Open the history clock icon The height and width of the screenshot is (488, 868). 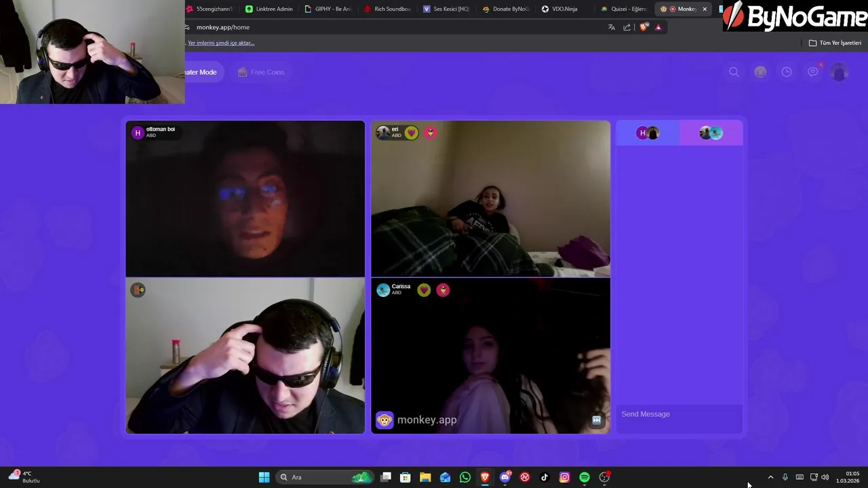click(x=787, y=72)
